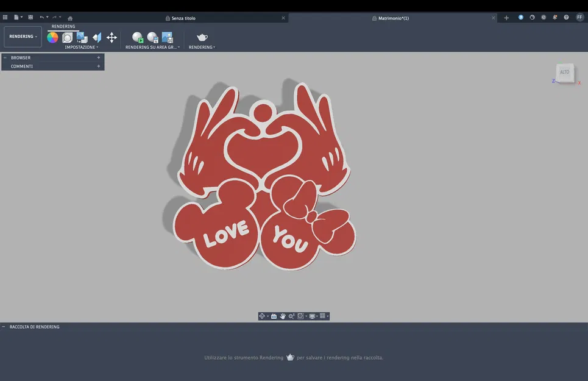Click the Look At tool
The width and height of the screenshot is (588, 381).
pyautogui.click(x=274, y=316)
